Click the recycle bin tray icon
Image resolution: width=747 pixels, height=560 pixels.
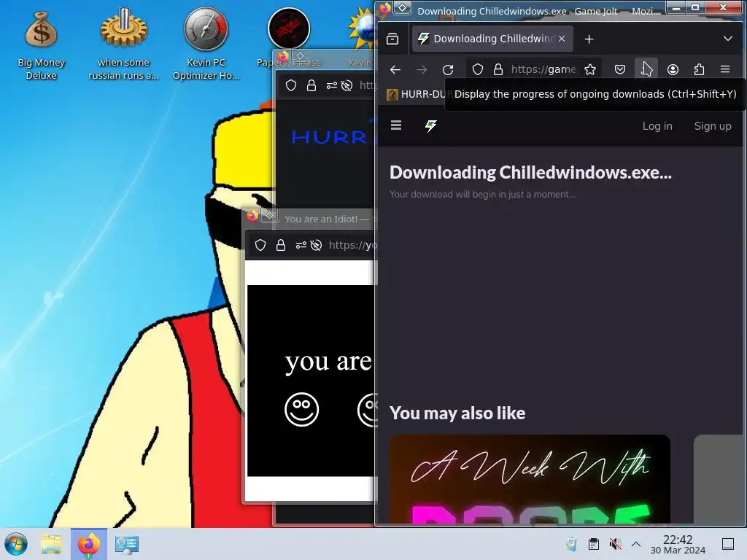click(x=571, y=544)
